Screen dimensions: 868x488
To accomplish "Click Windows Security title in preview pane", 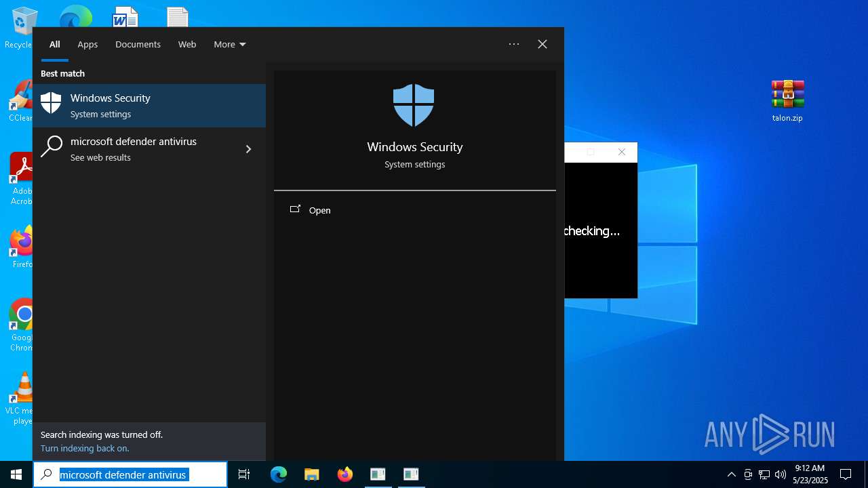I will [x=415, y=146].
